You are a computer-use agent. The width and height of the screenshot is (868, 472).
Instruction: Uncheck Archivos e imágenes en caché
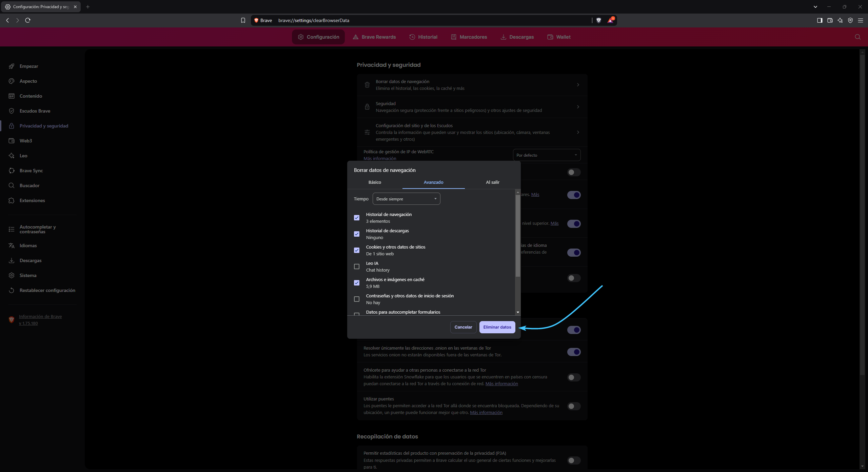[x=357, y=283]
